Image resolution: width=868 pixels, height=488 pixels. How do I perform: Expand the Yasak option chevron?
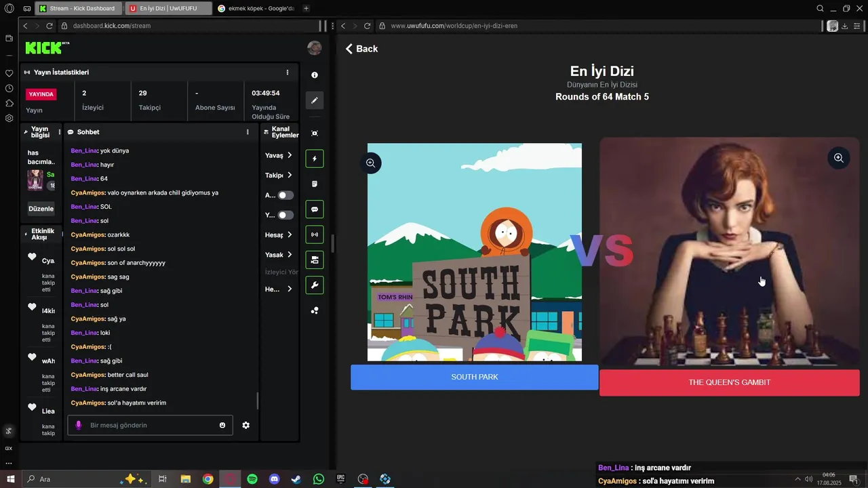[x=290, y=254]
